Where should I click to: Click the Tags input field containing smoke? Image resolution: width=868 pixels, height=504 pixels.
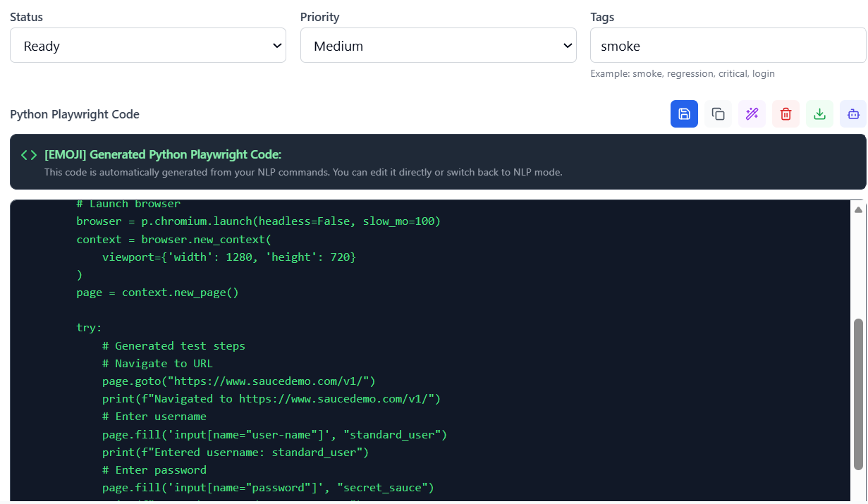(728, 46)
